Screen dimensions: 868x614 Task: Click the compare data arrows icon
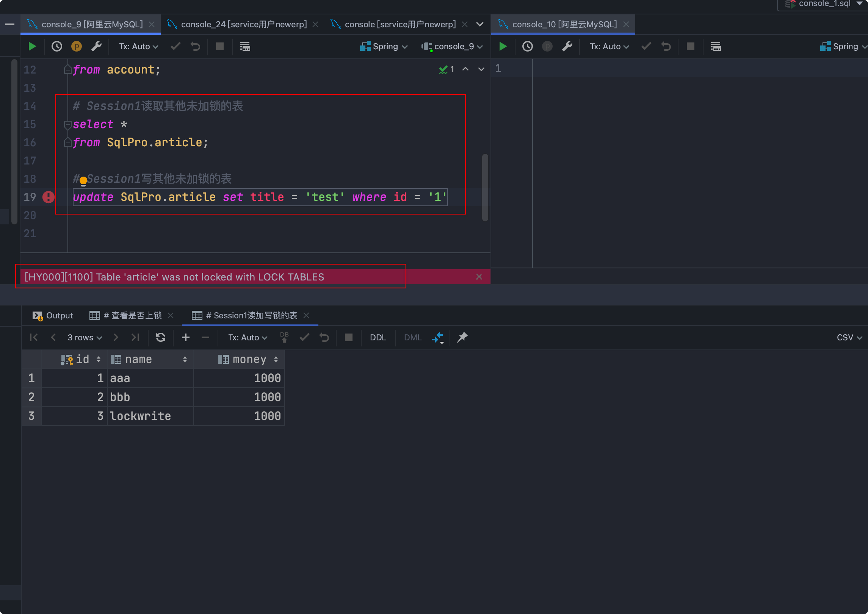[438, 337]
